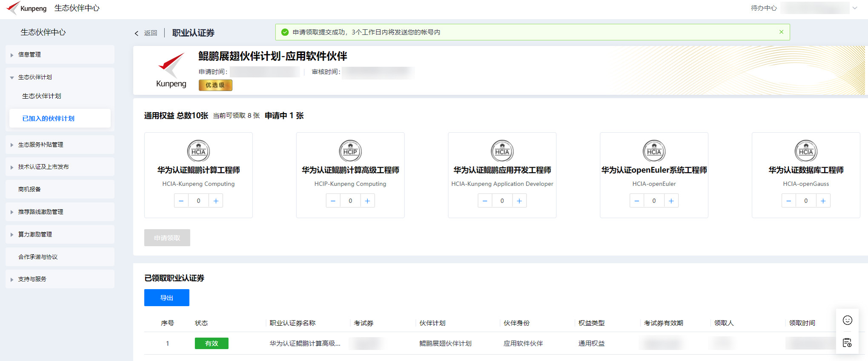Viewport: 868px width, 361px height.
Task: Click the back arrow beside 返回
Action: tap(137, 33)
